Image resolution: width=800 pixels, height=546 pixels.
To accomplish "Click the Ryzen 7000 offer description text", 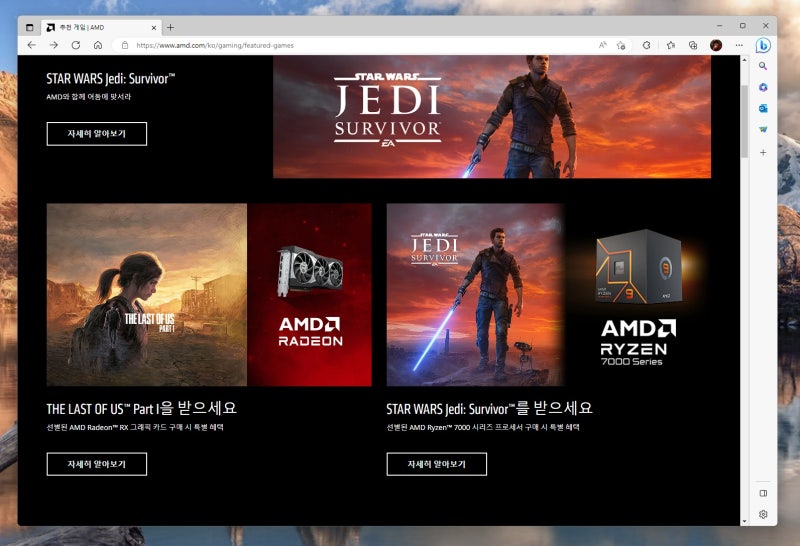I will coord(483,428).
